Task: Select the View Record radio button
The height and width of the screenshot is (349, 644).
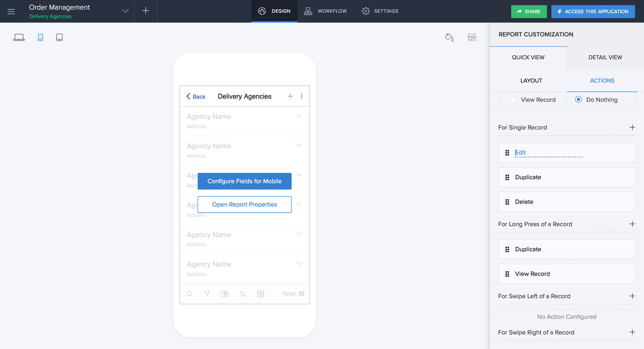Action: click(513, 99)
